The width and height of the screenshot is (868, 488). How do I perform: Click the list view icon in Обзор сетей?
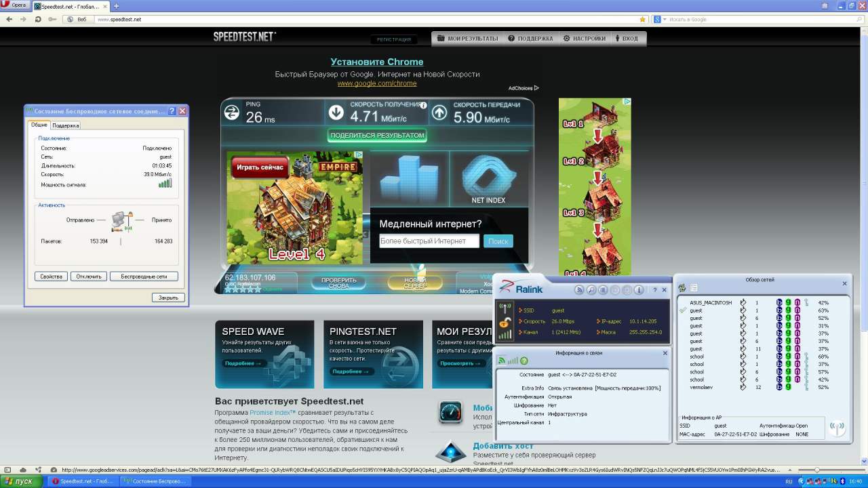click(694, 289)
